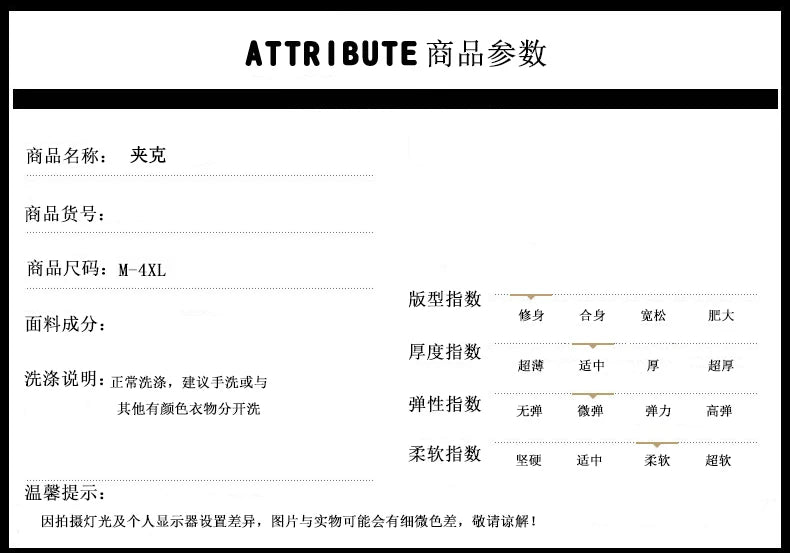The image size is (790, 553).
Task: Choose 无弹 in the 弹性指数 row
Action: (x=529, y=411)
